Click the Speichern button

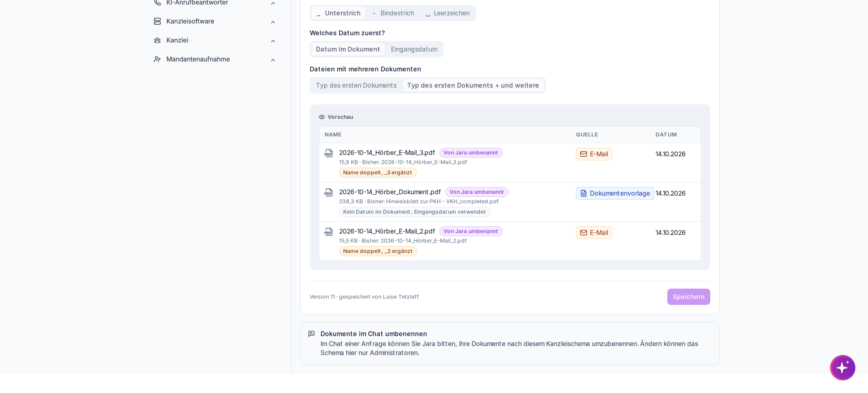(689, 297)
